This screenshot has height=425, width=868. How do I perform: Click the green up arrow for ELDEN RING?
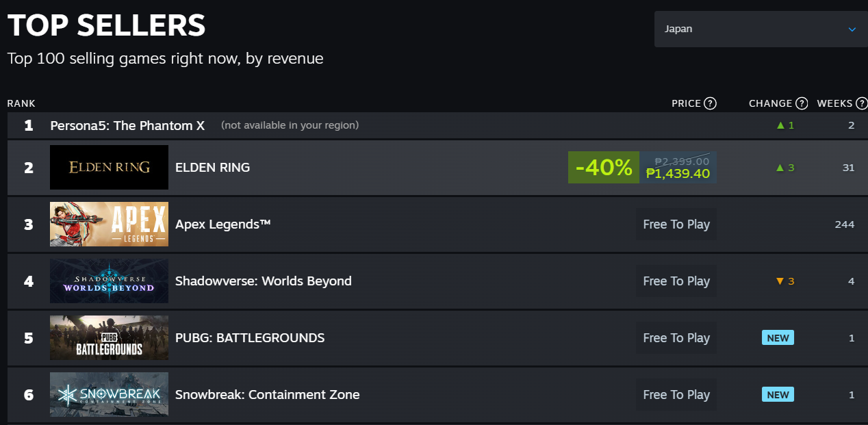tap(780, 167)
